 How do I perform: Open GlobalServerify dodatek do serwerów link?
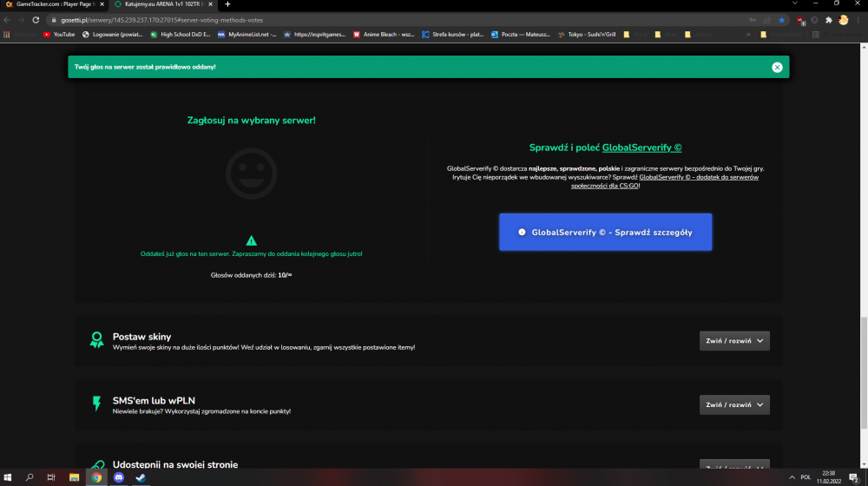pyautogui.click(x=665, y=181)
